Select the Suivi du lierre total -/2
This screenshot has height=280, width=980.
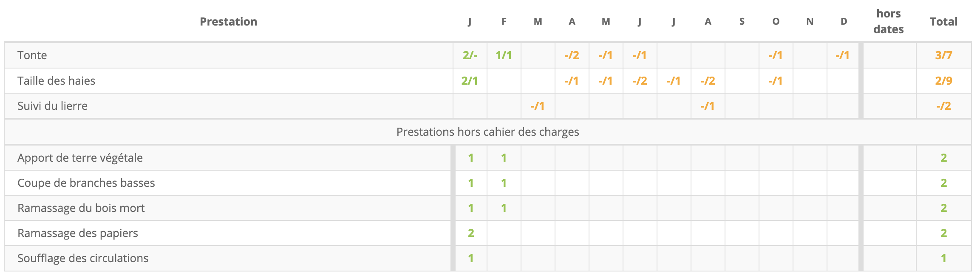943,106
